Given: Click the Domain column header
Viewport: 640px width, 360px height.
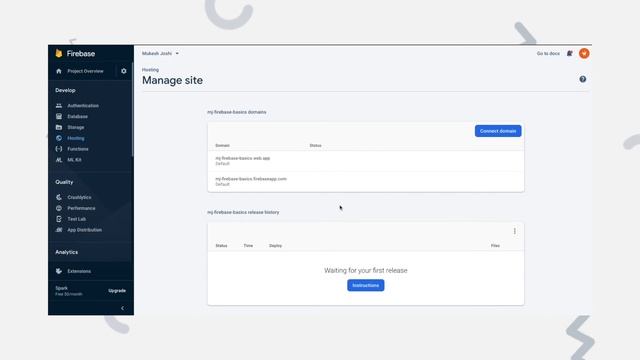Looking at the screenshot, I should point(222,145).
